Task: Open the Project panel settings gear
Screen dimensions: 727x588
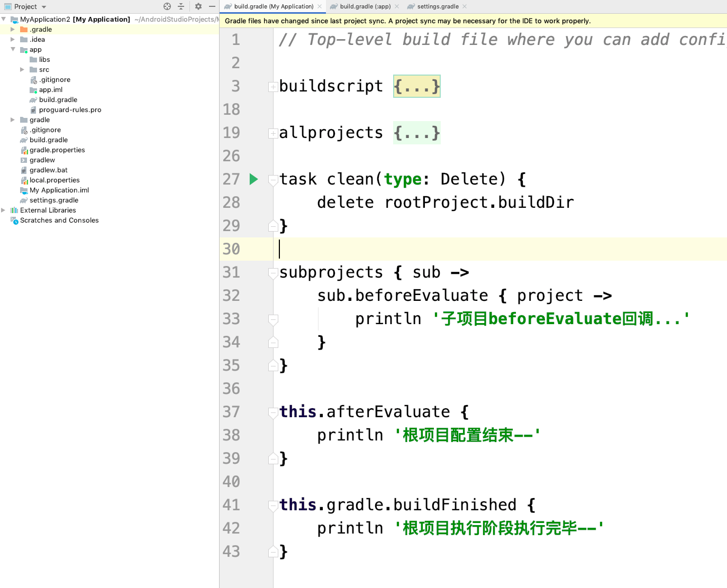Action: 198,6
